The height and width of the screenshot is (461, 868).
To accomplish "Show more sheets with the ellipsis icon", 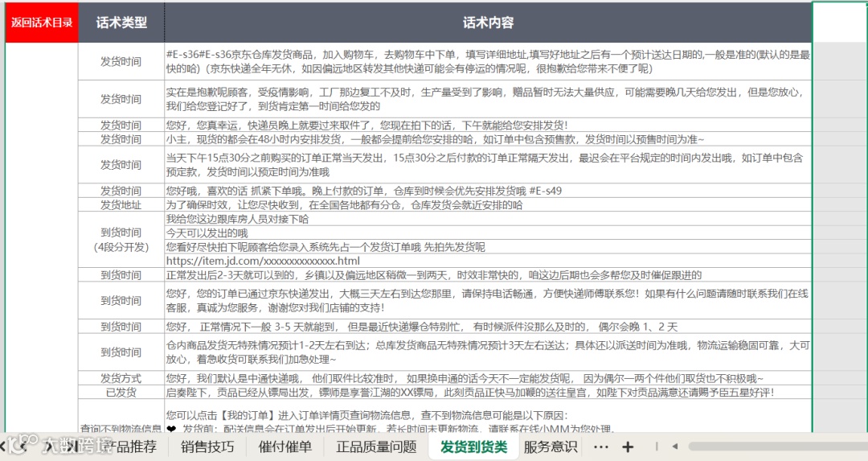I will point(600,447).
